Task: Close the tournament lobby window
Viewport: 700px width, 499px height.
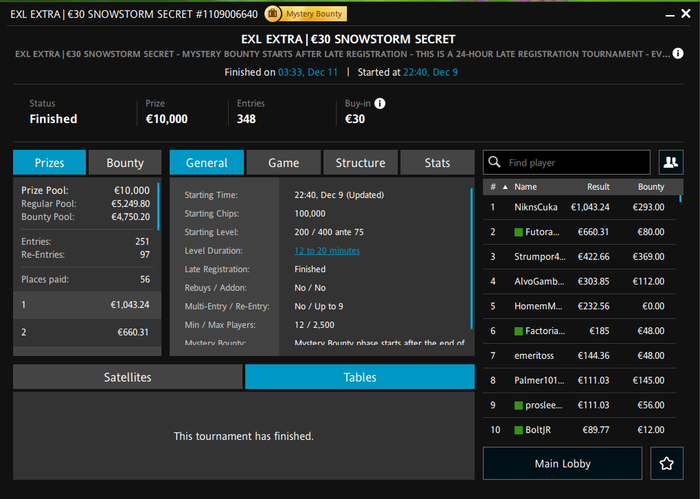Action: [686, 14]
